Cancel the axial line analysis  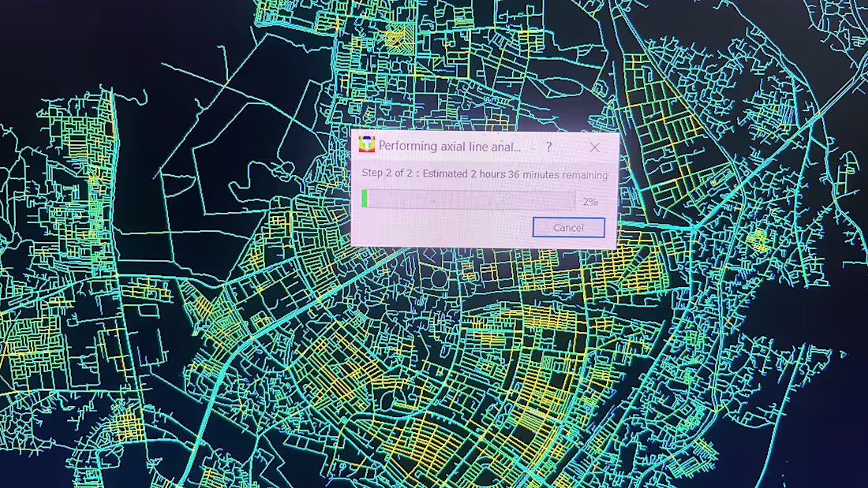tap(568, 227)
